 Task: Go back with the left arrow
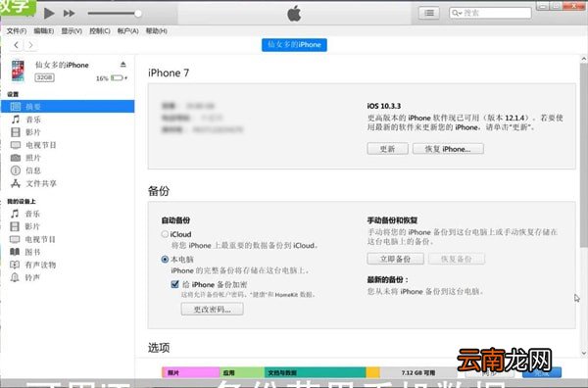pyautogui.click(x=16, y=45)
